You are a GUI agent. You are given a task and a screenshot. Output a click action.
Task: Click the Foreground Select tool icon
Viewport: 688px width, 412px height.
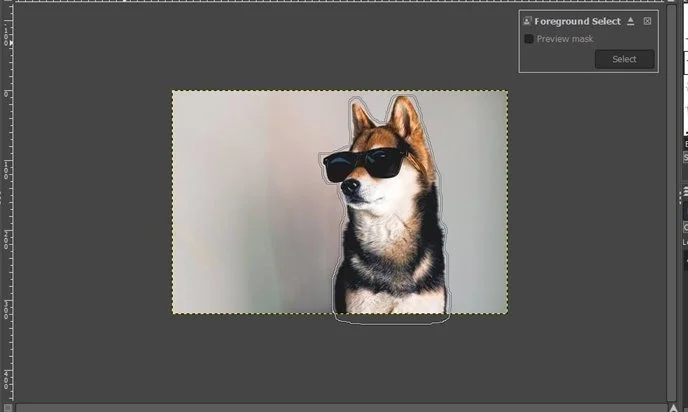527,21
